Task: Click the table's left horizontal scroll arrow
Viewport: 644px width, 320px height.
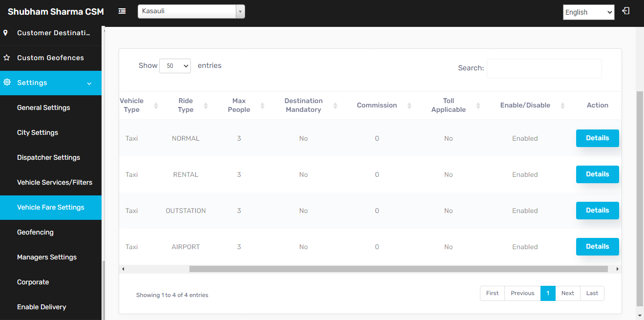Action: click(123, 269)
